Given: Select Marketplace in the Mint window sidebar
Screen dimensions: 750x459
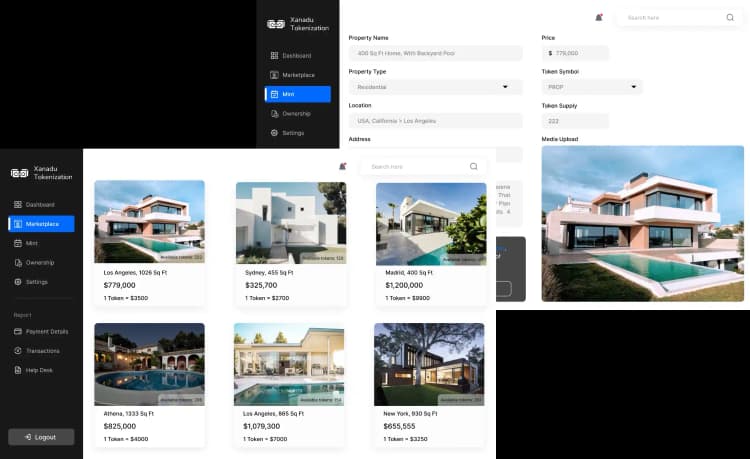Looking at the screenshot, I should [297, 75].
